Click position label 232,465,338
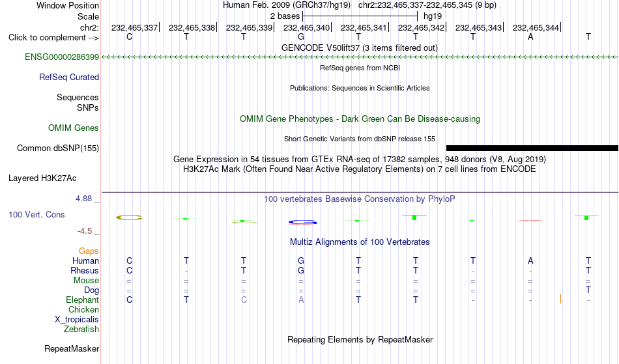The width and height of the screenshot is (619, 364). [x=192, y=27]
